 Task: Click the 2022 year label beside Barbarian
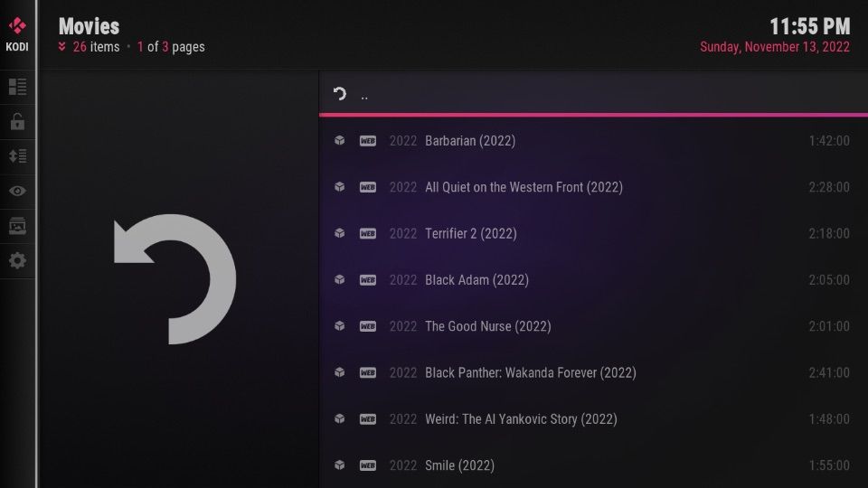click(x=403, y=141)
